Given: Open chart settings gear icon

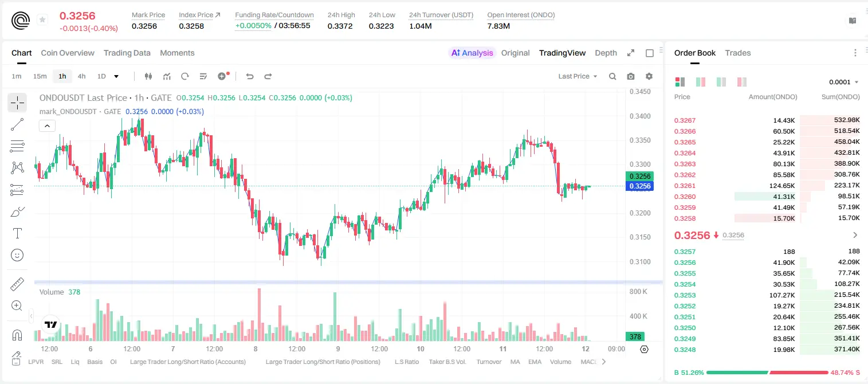Looking at the screenshot, I should click(x=649, y=76).
